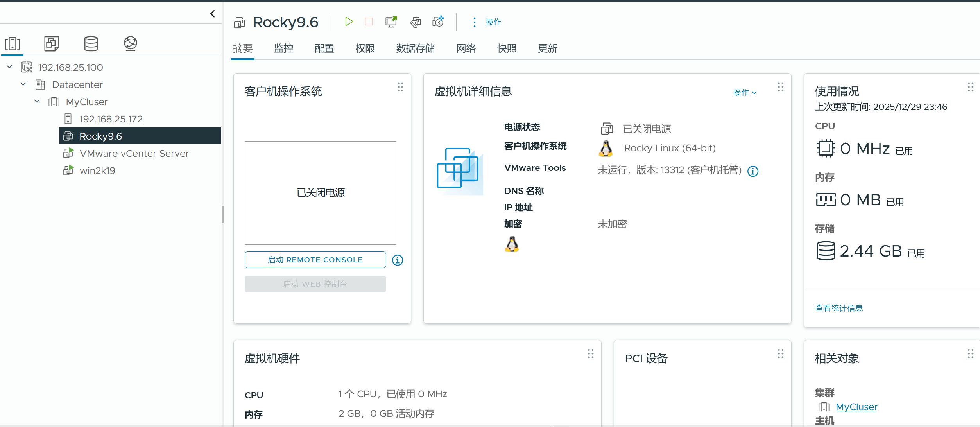The image size is (980, 427).
Task: Collapse the Datacenter tree node
Action: (x=23, y=84)
